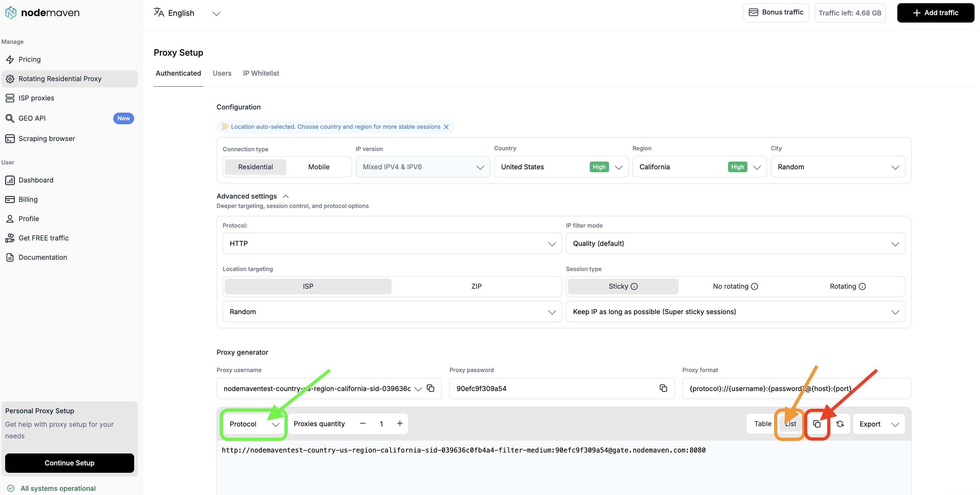Open ISP Random selection dropdown

pos(392,312)
